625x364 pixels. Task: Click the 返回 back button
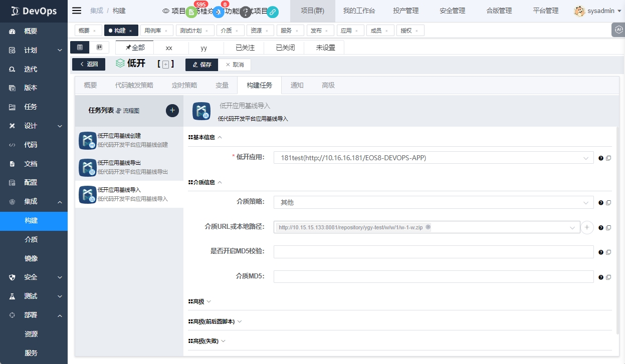coord(89,64)
